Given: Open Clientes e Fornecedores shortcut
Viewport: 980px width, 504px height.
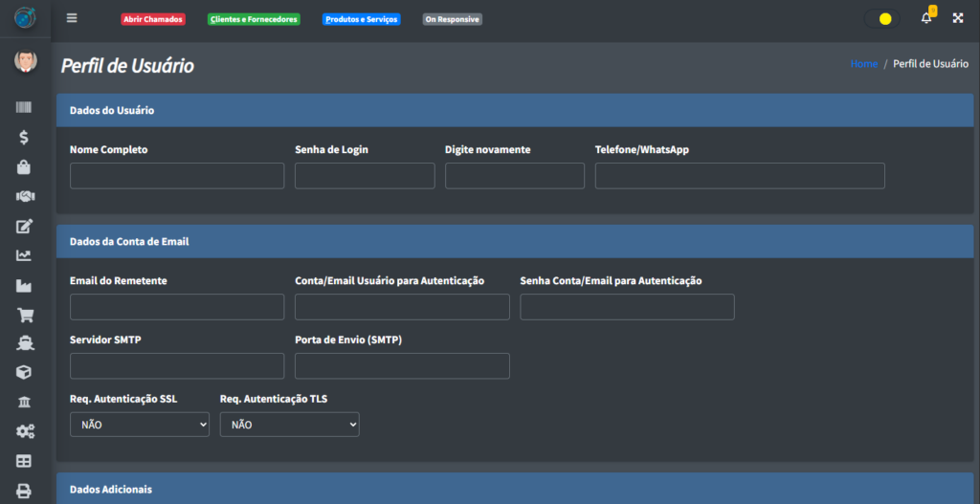Looking at the screenshot, I should (x=254, y=19).
